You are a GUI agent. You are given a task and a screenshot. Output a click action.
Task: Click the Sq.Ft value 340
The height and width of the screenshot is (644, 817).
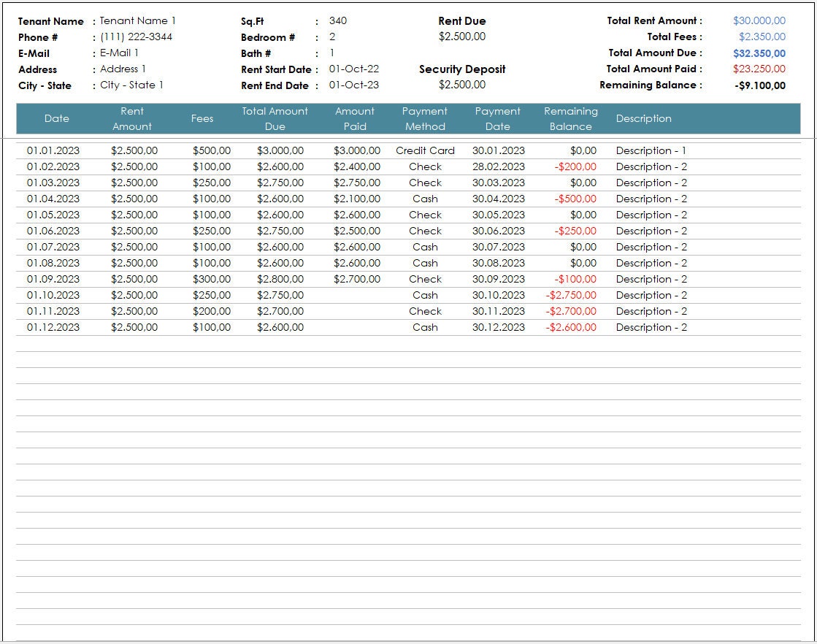point(337,21)
